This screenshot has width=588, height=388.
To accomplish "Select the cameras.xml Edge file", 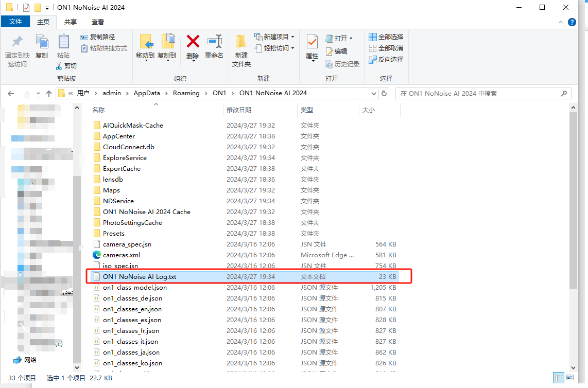I will 122,255.
